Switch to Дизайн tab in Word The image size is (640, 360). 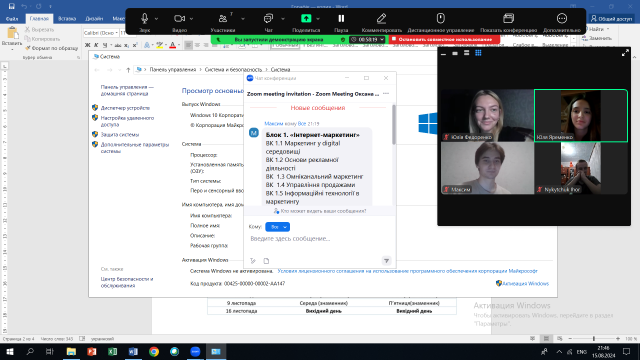(94, 19)
